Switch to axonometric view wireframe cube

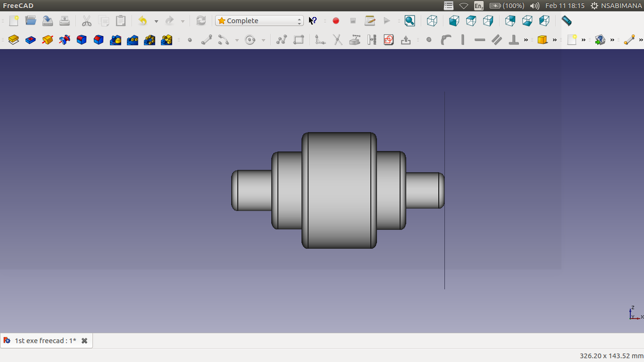tap(432, 21)
